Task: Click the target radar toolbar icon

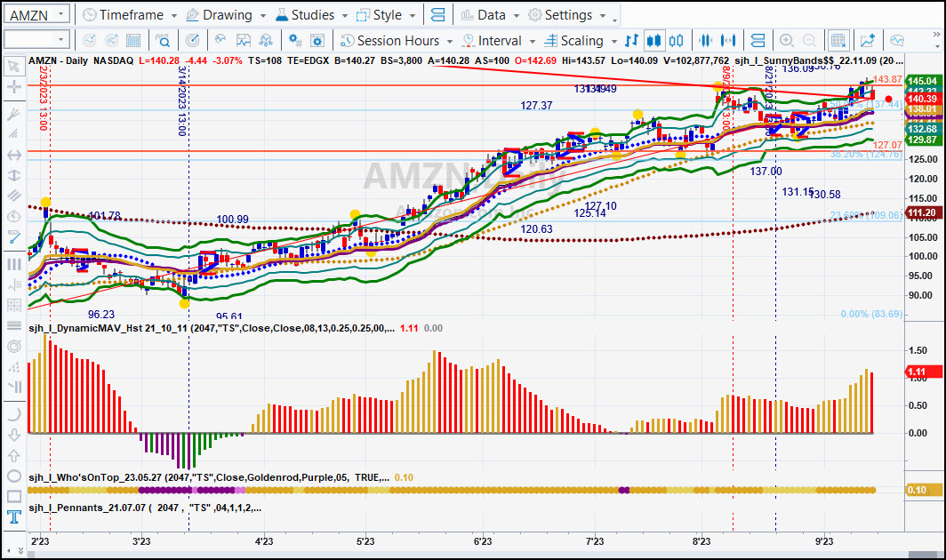Action: [192, 40]
